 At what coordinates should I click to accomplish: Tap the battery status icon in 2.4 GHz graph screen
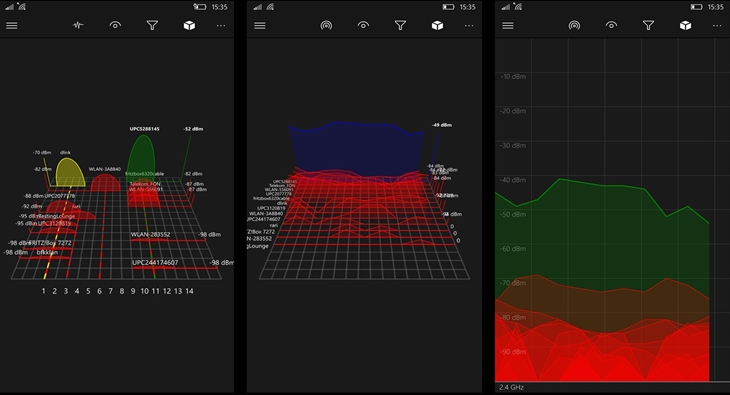(696, 7)
